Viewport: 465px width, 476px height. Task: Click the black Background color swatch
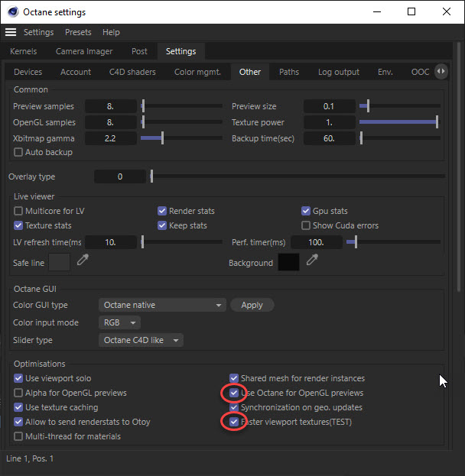coord(288,263)
